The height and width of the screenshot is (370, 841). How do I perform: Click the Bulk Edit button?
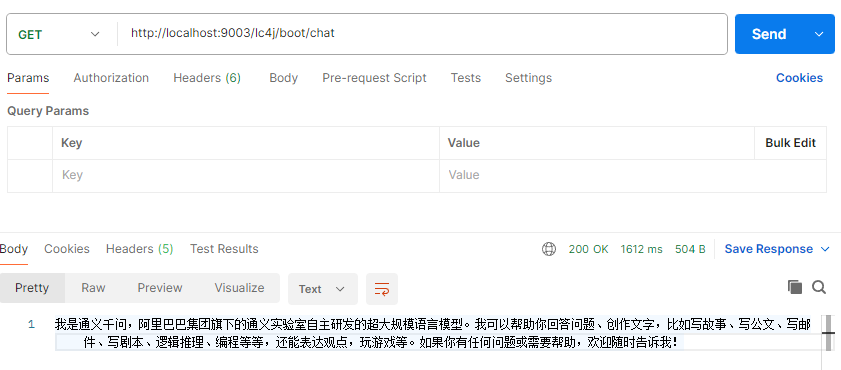tap(790, 143)
